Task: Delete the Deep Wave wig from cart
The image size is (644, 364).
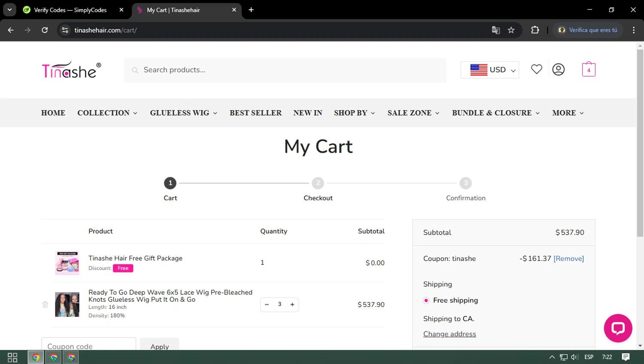Action: (x=45, y=304)
